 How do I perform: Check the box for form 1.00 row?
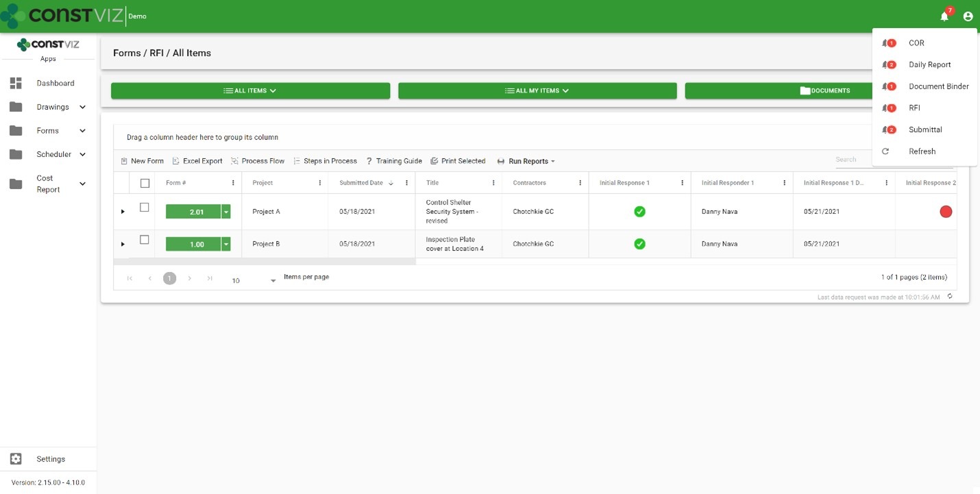click(x=145, y=240)
